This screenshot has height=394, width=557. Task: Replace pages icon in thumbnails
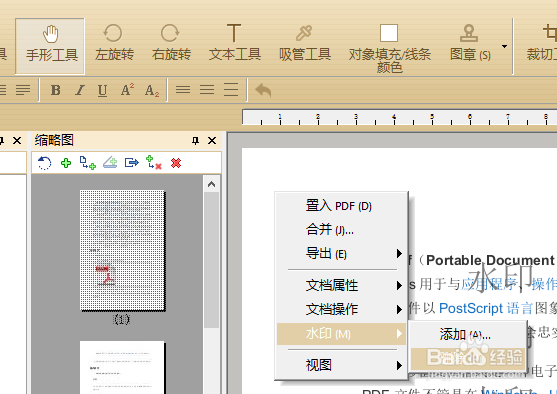tap(154, 163)
